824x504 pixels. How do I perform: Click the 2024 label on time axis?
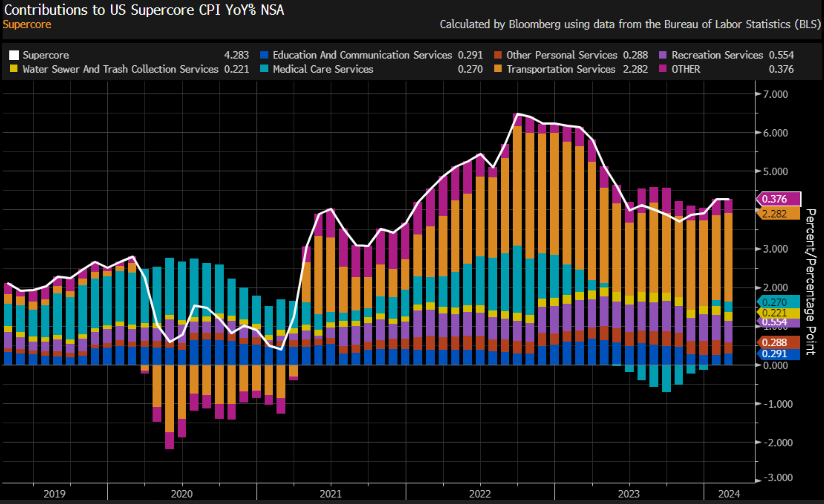pos(729,494)
